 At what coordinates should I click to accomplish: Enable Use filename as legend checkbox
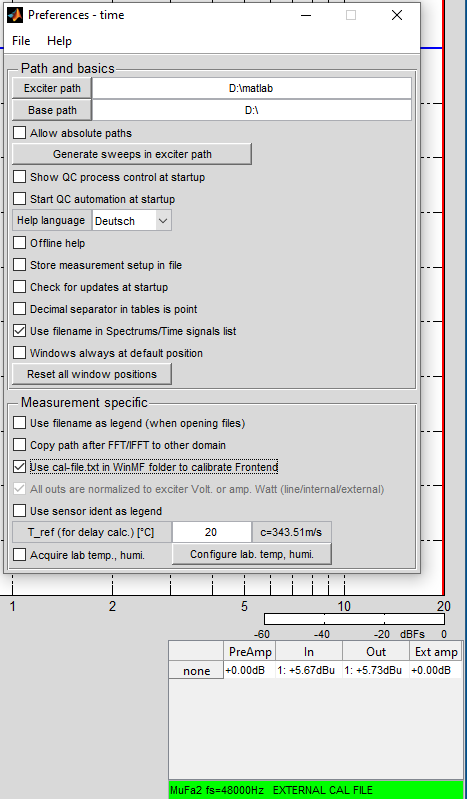(x=19, y=422)
